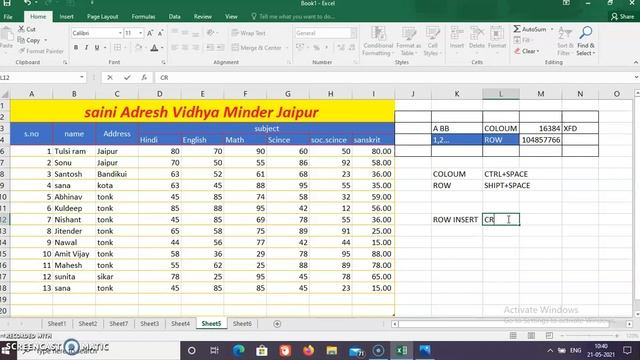This screenshot has height=360, width=640.
Task: Apply red font color
Action: coord(154,48)
